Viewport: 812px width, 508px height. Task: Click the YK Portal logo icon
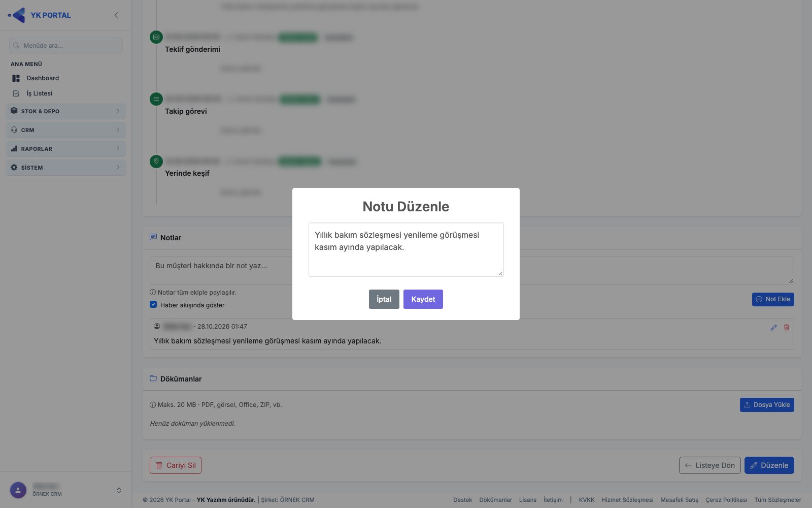pyautogui.click(x=17, y=15)
